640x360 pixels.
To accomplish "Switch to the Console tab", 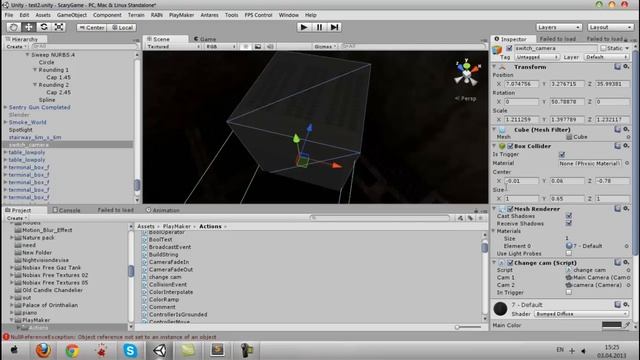I will [67, 210].
